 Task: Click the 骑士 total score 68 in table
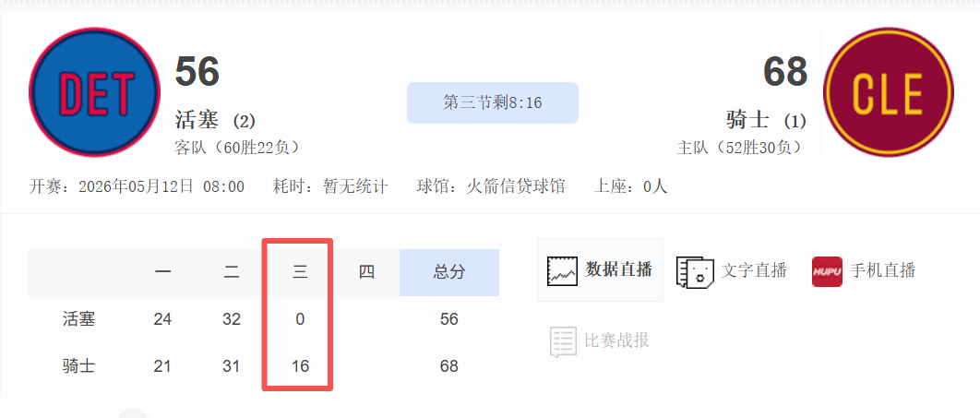click(448, 366)
